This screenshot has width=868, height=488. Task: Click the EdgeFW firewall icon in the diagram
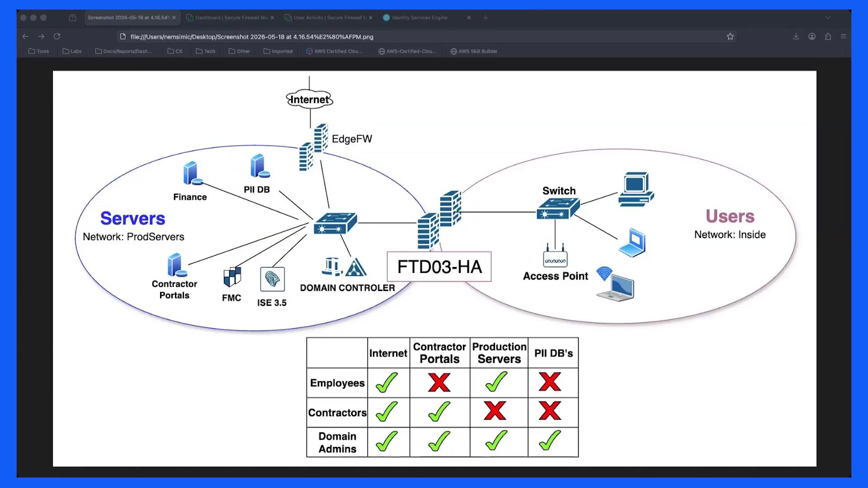click(x=313, y=147)
